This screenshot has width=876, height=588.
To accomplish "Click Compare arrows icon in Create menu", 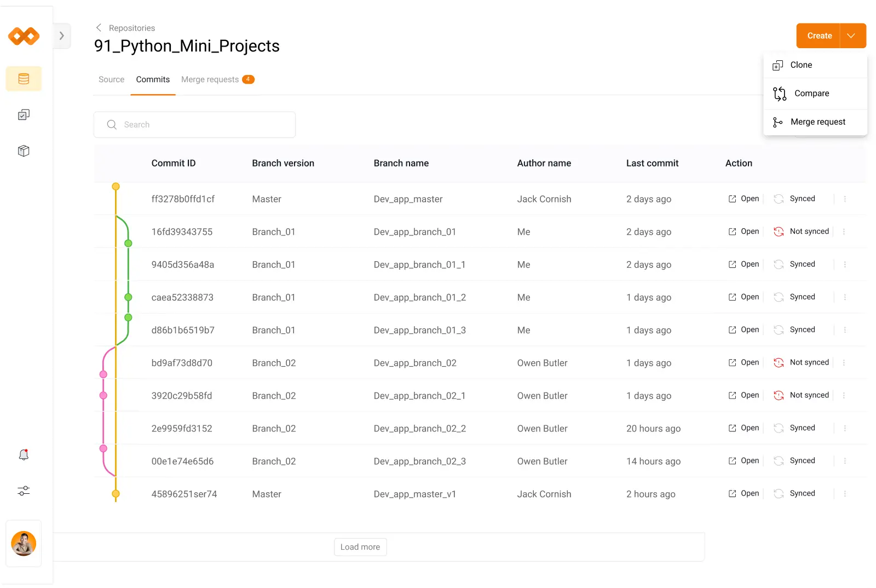I will [x=780, y=94].
